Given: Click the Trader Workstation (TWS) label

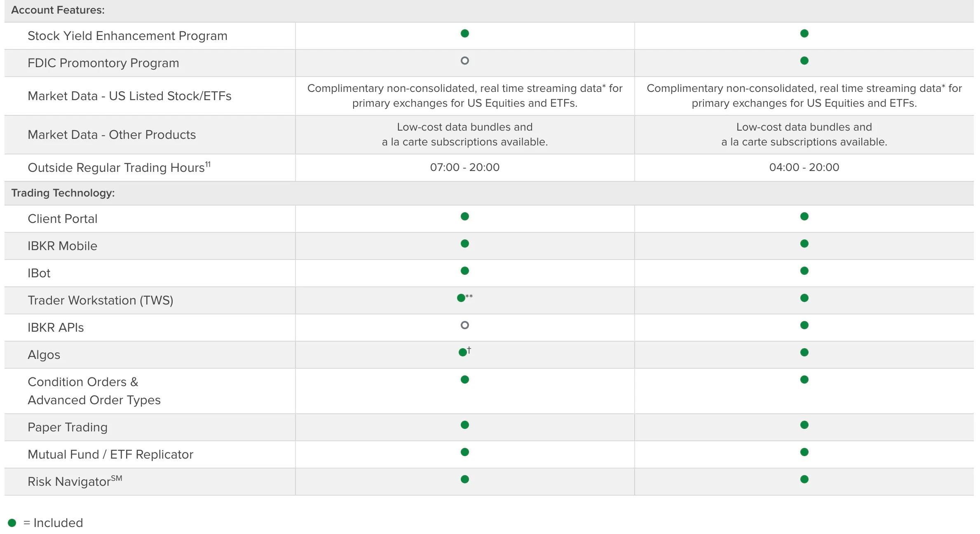Looking at the screenshot, I should pyautogui.click(x=101, y=300).
